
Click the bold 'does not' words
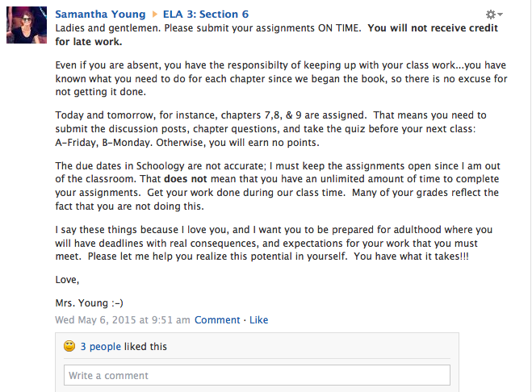[185, 179]
